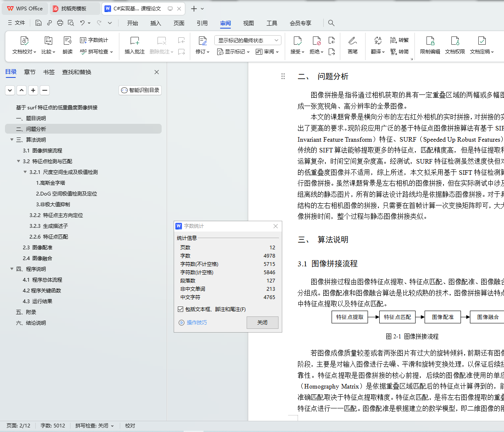Go to previous revision icon
Viewport: 504px width, 432px height.
pyautogui.click(x=332, y=40)
